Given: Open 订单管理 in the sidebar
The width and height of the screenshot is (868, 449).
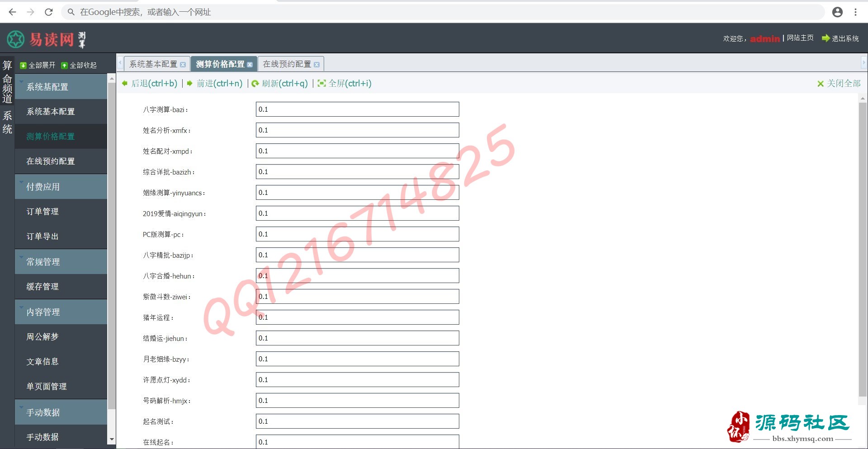Looking at the screenshot, I should tap(61, 212).
